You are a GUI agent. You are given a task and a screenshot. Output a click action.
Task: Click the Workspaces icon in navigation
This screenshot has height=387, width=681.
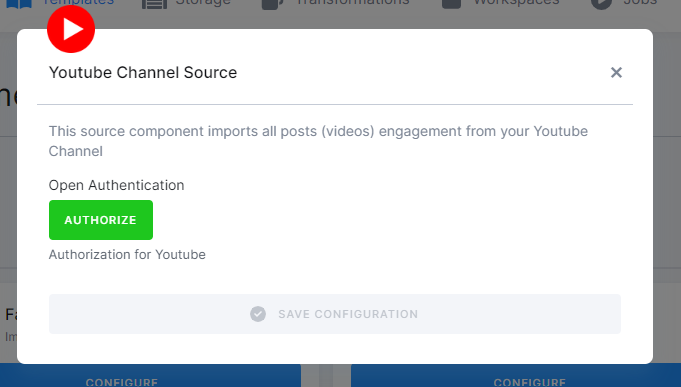click(x=451, y=3)
